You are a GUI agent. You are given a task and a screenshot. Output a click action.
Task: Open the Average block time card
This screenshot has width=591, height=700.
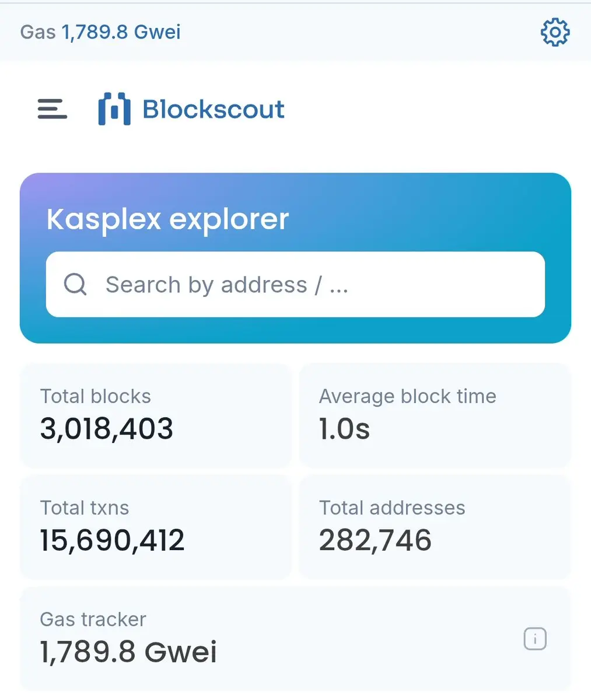point(435,415)
